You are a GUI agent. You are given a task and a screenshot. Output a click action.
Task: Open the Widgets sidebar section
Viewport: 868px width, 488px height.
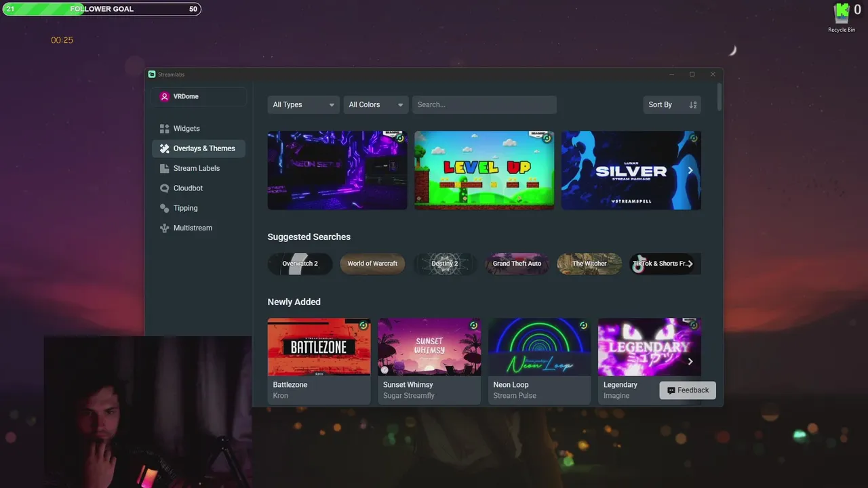pos(198,129)
